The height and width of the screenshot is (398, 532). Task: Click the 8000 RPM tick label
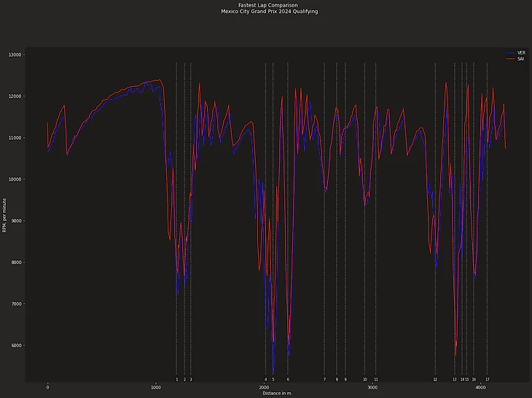click(x=16, y=262)
